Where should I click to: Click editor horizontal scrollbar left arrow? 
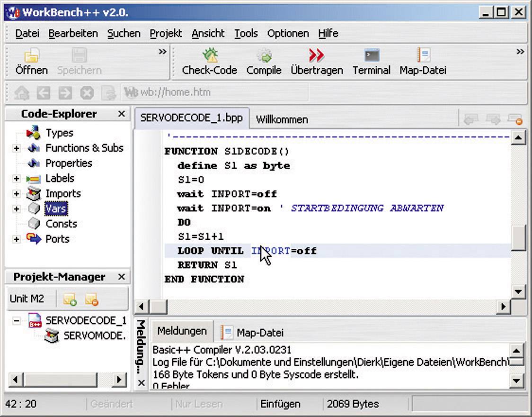pos(142,307)
